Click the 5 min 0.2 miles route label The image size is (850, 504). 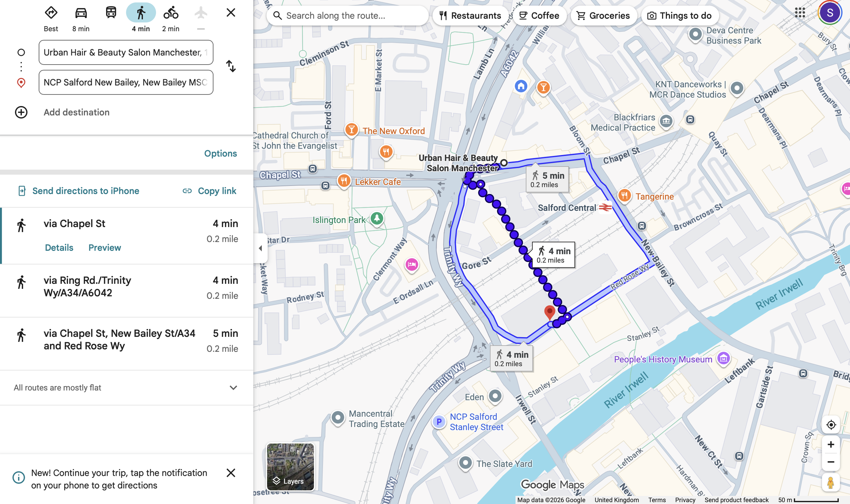point(547,179)
